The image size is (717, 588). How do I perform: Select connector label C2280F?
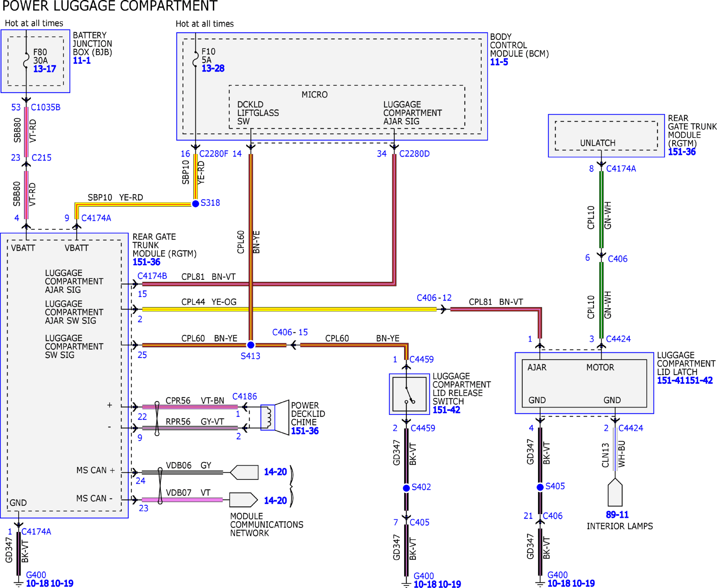(214, 154)
